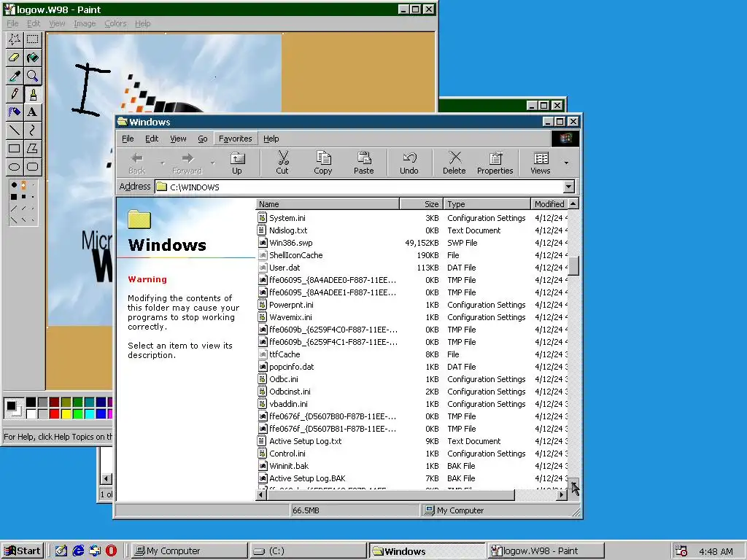Viewport: 747px width, 560px height.
Task: Sort files by the Modified column header
Action: (x=549, y=204)
